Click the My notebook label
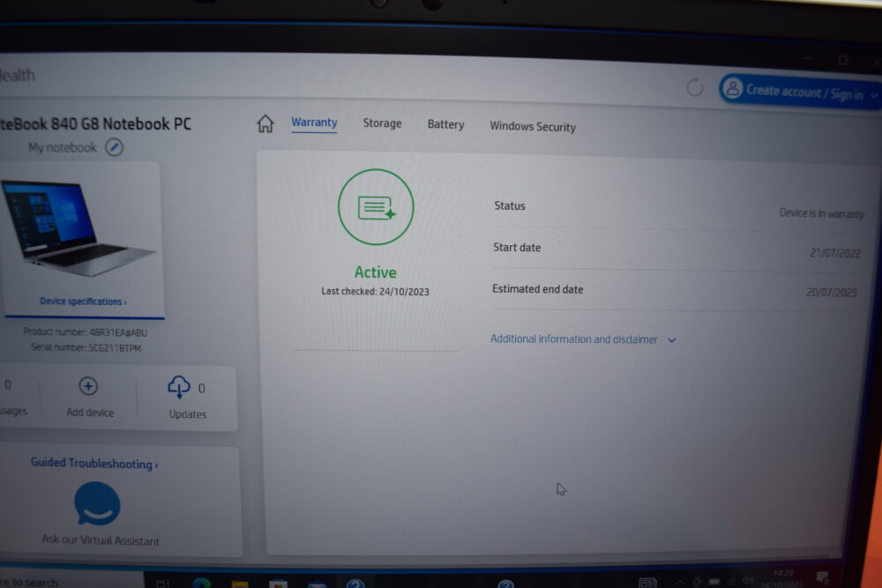This screenshot has width=882, height=588. click(63, 147)
